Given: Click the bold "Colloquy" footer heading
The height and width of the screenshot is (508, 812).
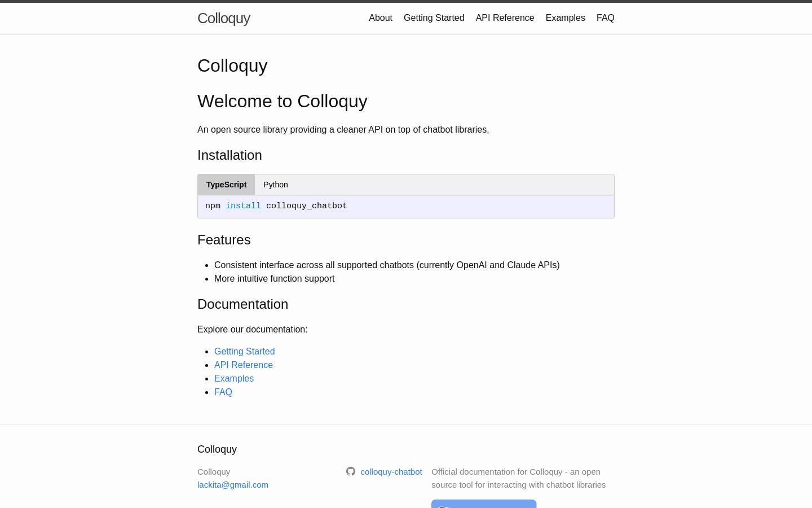Looking at the screenshot, I should 217,449.
